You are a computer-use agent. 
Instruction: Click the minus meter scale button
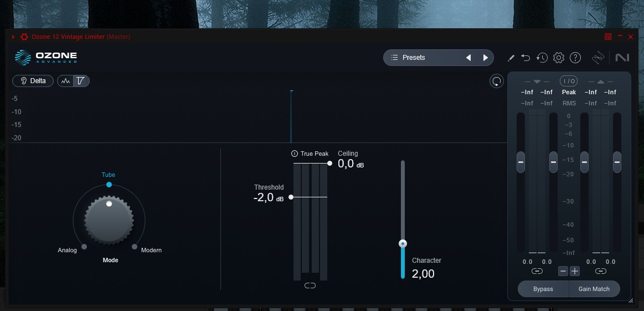564,271
